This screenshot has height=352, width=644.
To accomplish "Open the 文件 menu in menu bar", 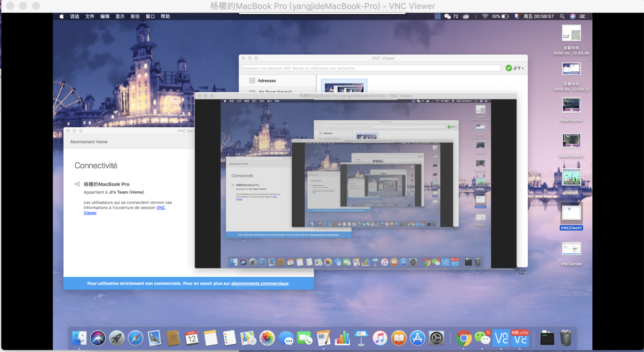I will click(89, 17).
